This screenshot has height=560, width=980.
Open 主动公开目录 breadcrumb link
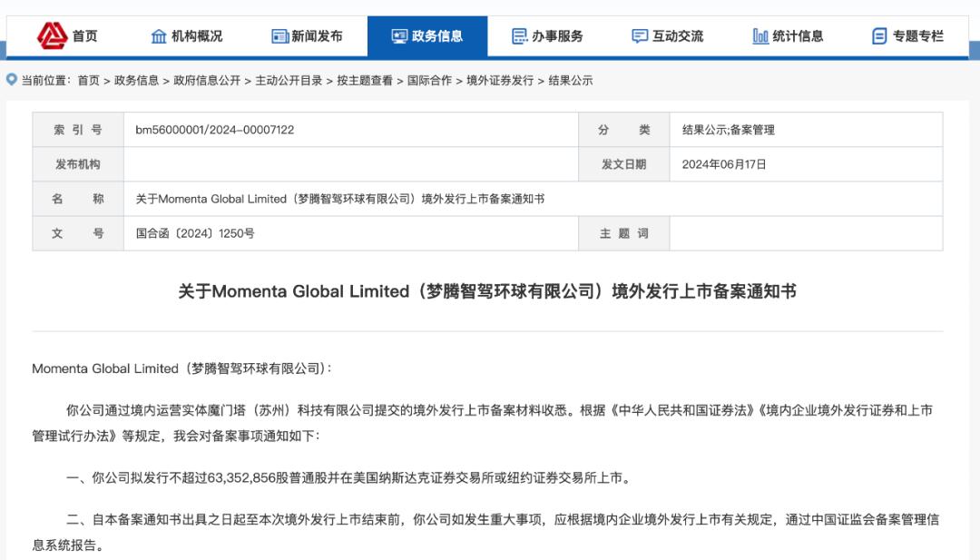click(289, 81)
